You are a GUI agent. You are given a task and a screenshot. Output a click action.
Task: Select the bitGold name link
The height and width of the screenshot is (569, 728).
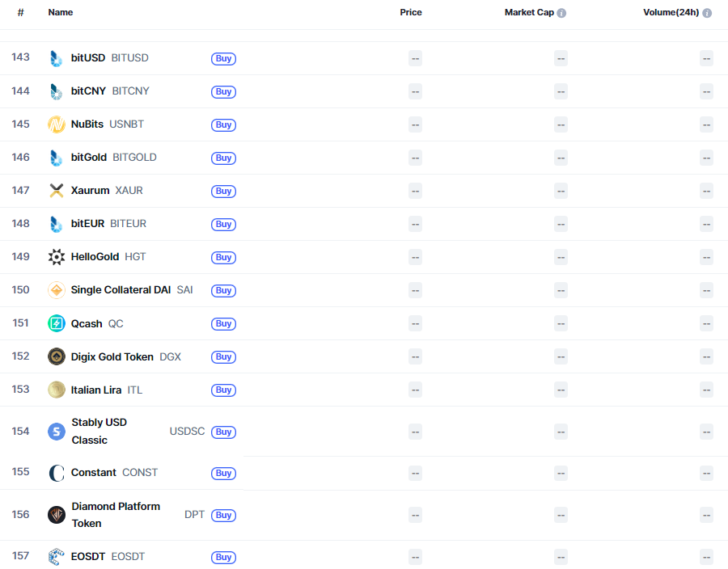(89, 157)
